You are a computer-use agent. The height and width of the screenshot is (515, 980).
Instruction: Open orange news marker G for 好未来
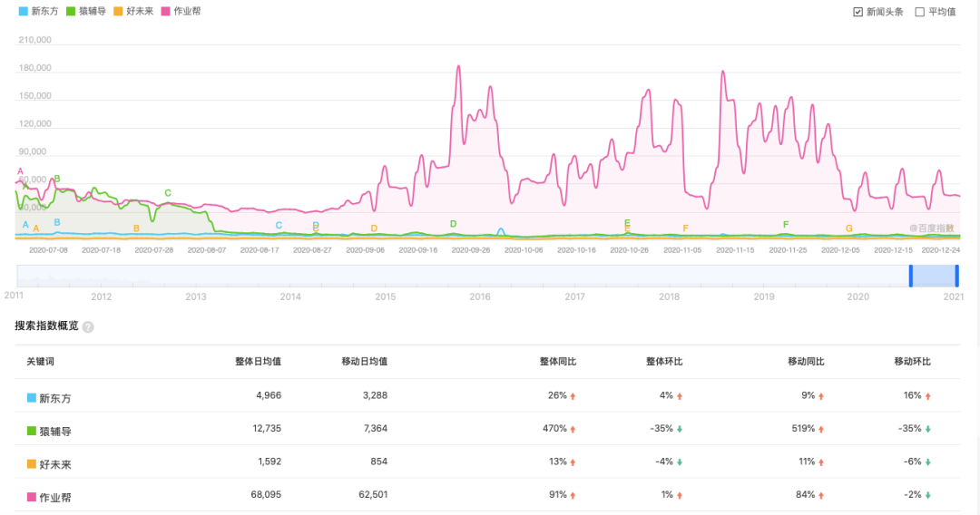point(848,228)
